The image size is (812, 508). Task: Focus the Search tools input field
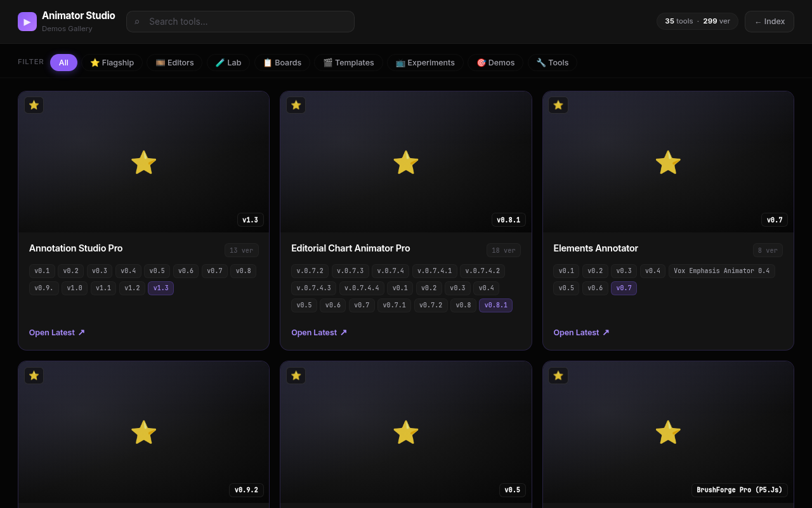coord(240,22)
